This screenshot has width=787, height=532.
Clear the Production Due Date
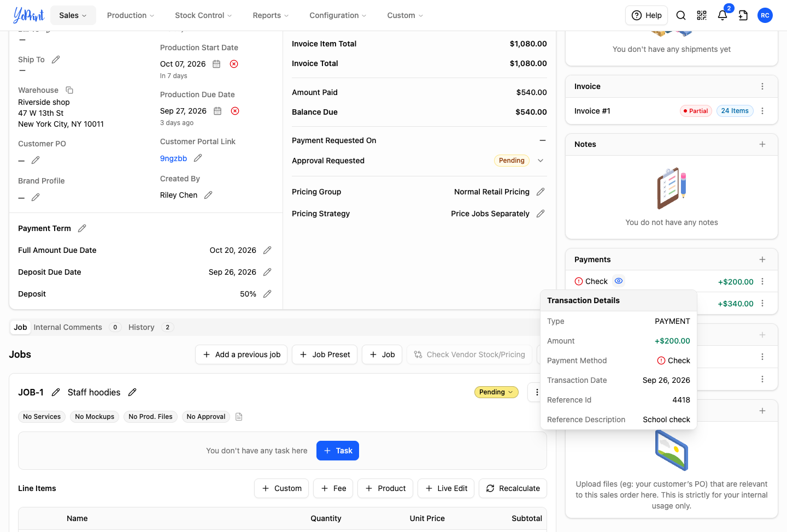coord(235,111)
